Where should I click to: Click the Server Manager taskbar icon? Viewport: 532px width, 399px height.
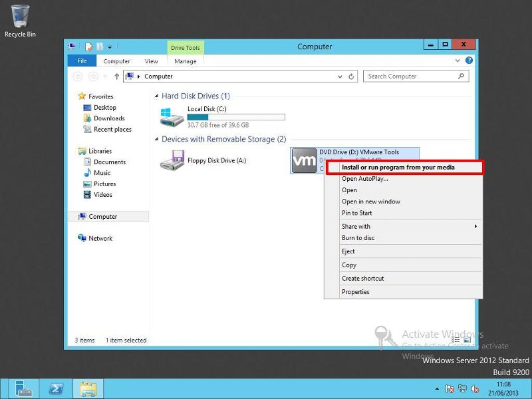[23, 389]
